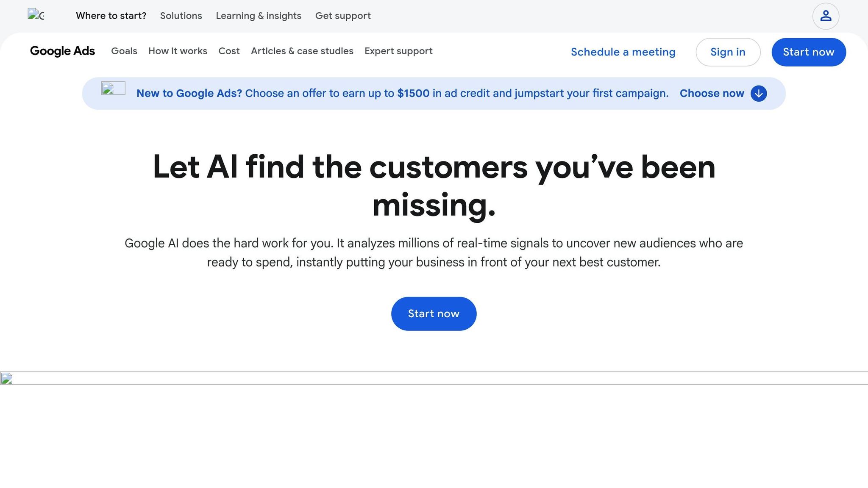Open the account profile icon top right
The height and width of the screenshot is (488, 868).
(x=826, y=16)
